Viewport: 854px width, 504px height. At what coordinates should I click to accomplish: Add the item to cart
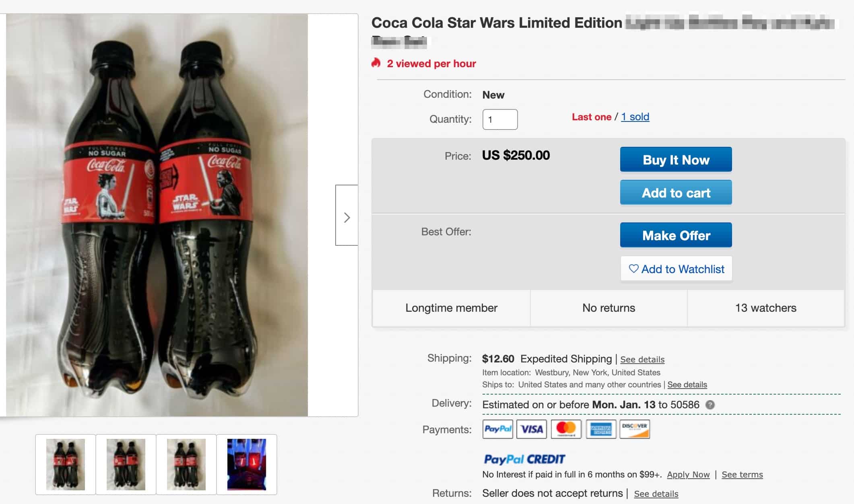pyautogui.click(x=676, y=192)
